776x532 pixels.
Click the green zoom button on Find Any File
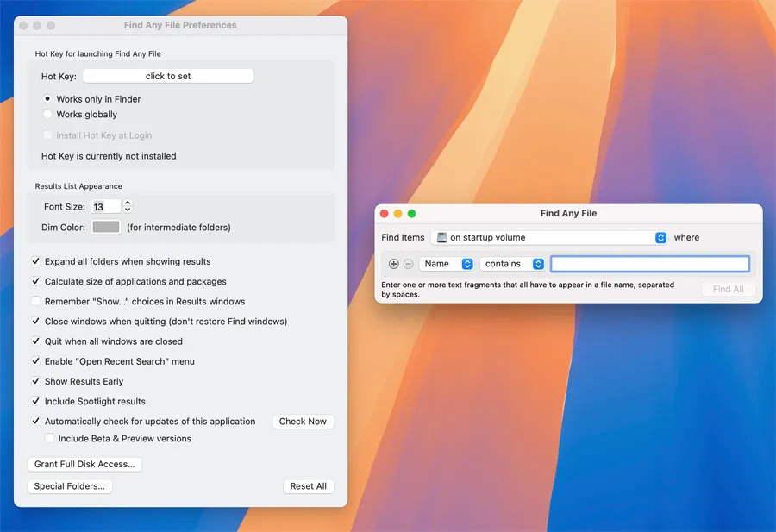(412, 214)
